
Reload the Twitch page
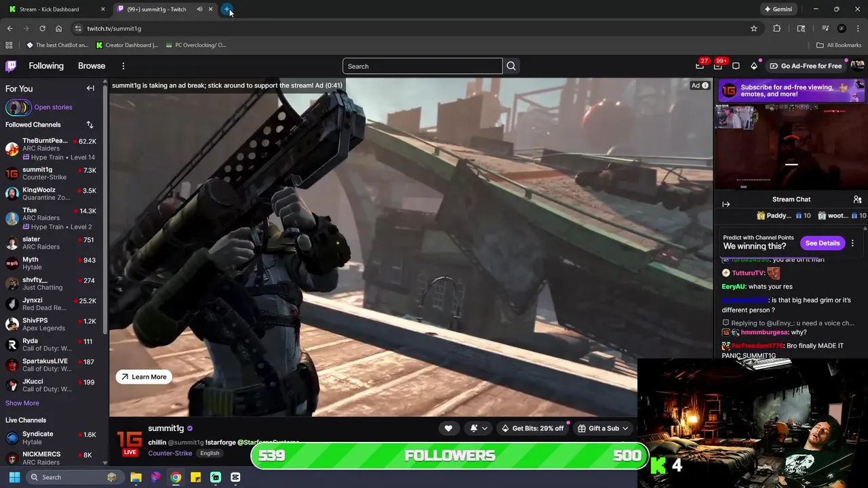click(42, 28)
